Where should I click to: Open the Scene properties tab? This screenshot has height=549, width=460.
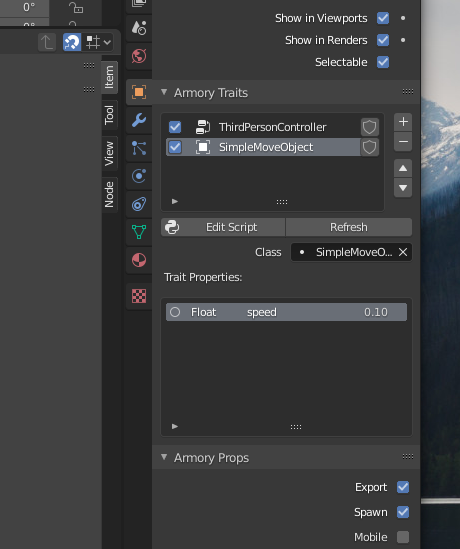click(x=139, y=28)
